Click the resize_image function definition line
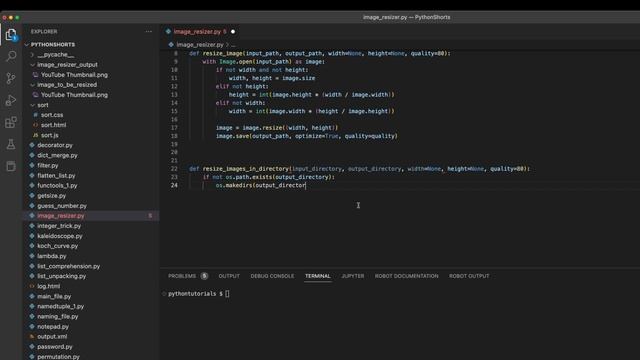Screen dimensions: 640x360 point(320,53)
